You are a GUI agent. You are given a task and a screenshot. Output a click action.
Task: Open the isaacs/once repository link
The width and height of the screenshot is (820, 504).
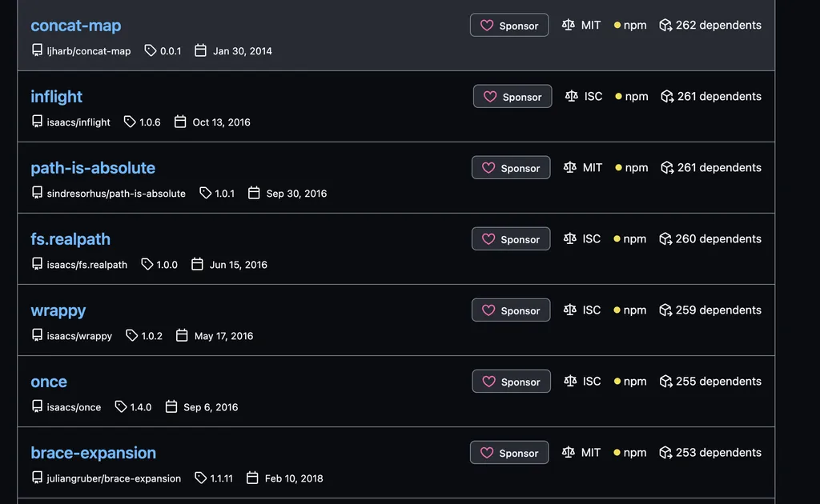tap(74, 407)
